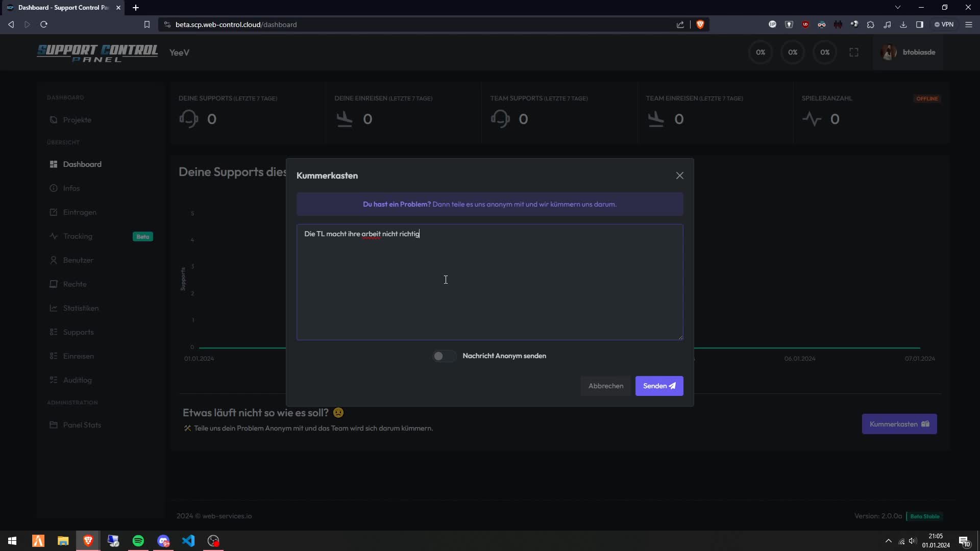Open the Infos menu item
This screenshot has width=980, height=551.
71,188
